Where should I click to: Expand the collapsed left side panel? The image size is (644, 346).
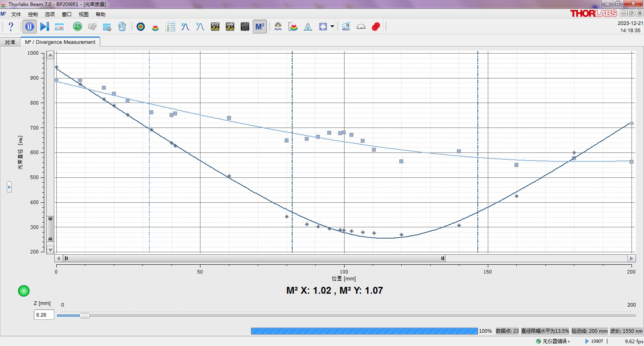tap(9, 187)
